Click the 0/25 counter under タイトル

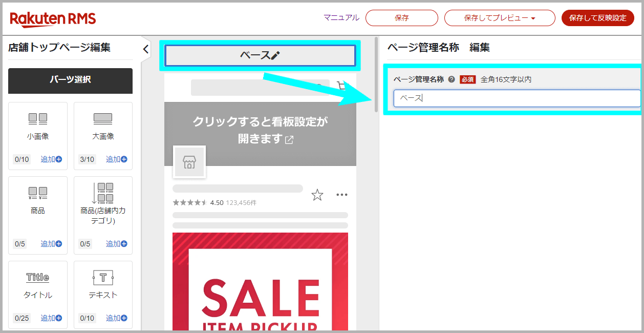pos(22,318)
